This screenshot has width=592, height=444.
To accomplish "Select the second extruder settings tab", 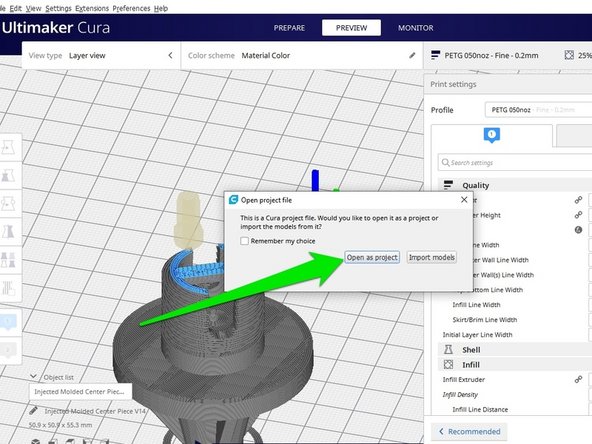I will tap(574, 135).
